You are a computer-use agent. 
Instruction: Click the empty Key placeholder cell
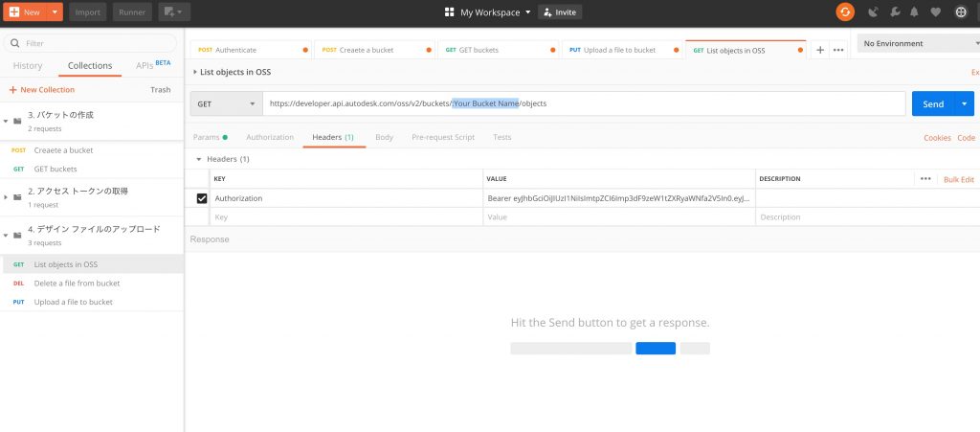tap(346, 216)
